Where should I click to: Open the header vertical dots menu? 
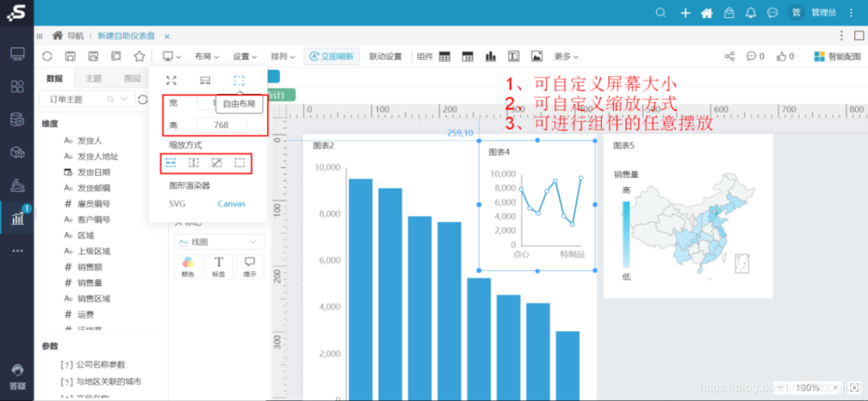(851, 12)
